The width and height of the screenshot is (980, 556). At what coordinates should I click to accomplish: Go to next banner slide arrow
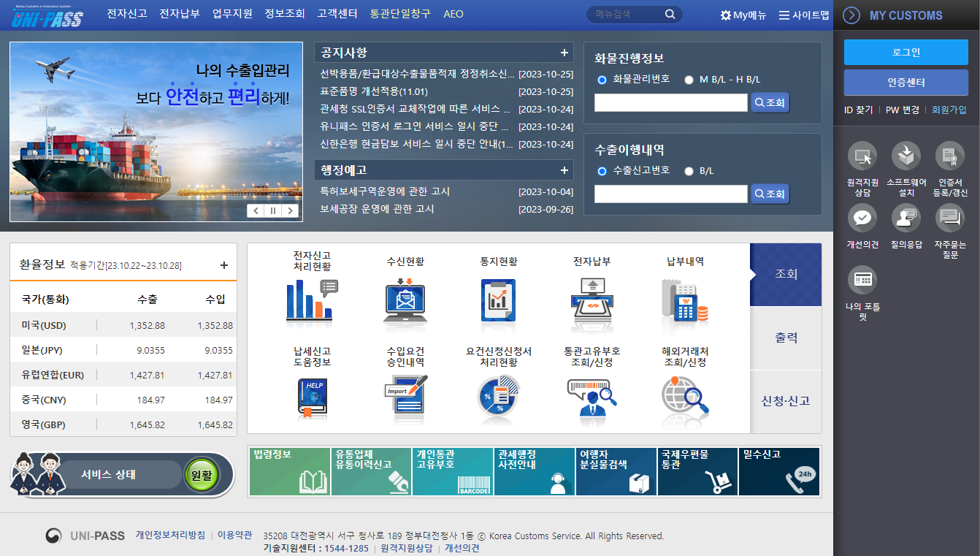291,210
